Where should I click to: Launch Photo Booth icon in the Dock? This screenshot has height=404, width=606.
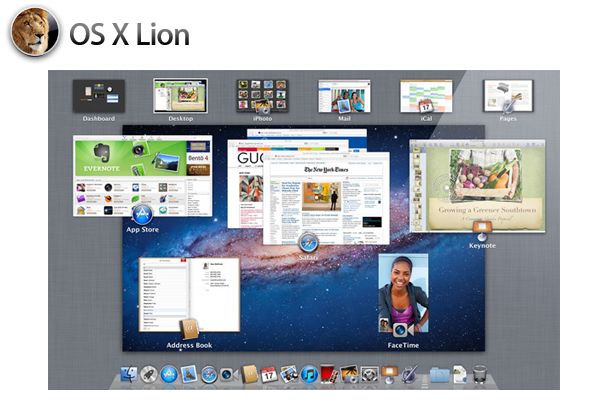point(329,374)
